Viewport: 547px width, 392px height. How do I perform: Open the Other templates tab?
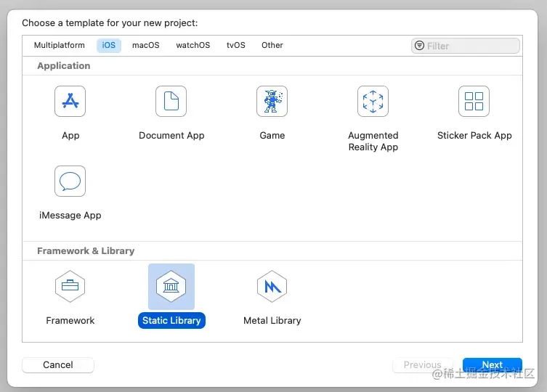click(272, 45)
